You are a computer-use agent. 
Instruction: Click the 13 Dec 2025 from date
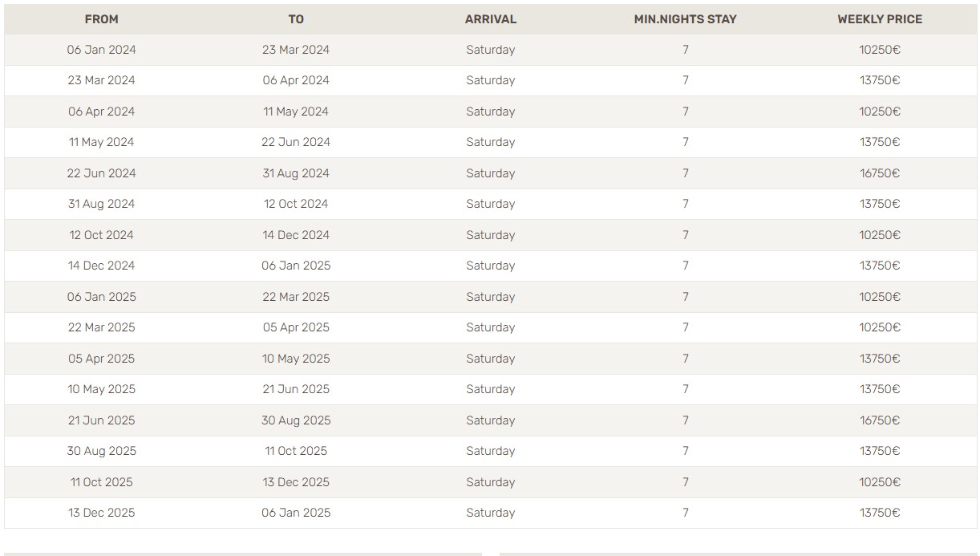(x=101, y=513)
